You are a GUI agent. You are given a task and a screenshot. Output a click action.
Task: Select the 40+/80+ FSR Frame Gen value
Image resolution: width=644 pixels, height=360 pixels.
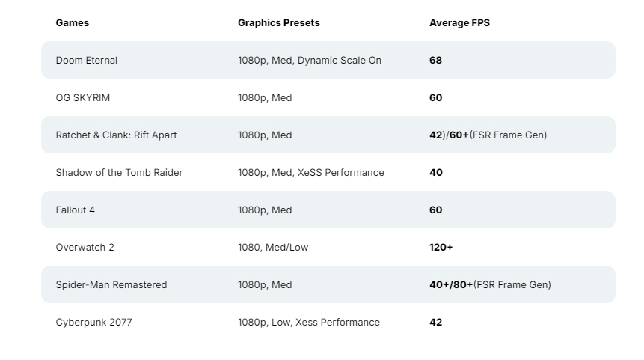tap(489, 284)
